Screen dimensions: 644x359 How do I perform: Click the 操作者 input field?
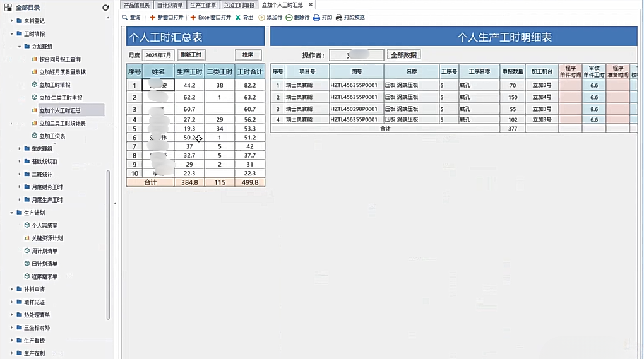click(357, 55)
